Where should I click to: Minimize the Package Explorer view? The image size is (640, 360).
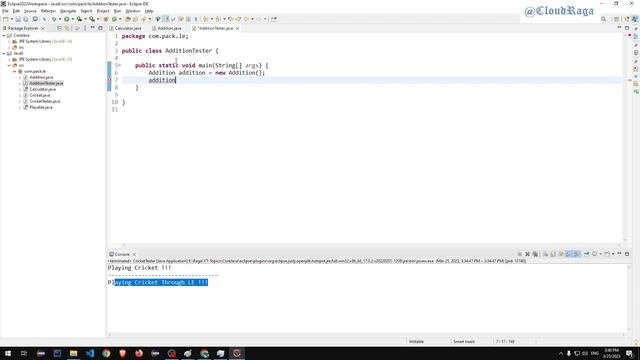[93, 28]
